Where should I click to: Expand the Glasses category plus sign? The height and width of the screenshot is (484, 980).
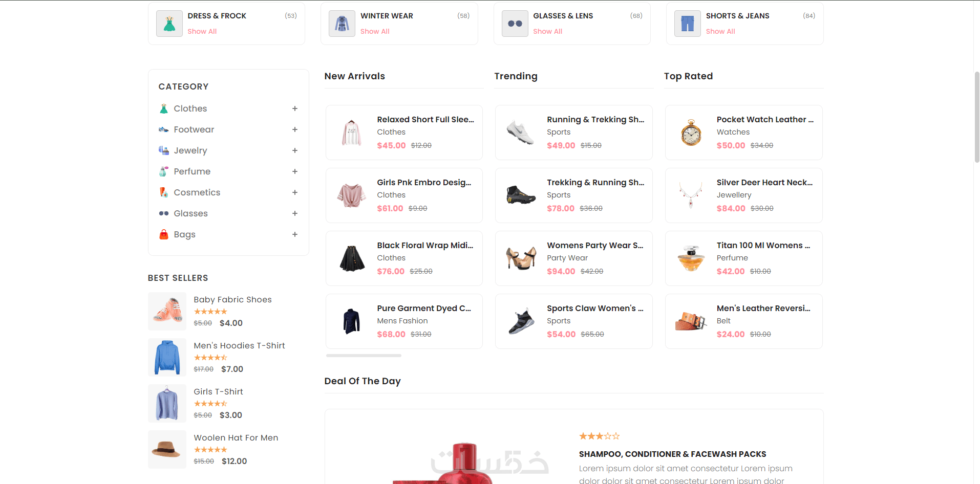(295, 213)
